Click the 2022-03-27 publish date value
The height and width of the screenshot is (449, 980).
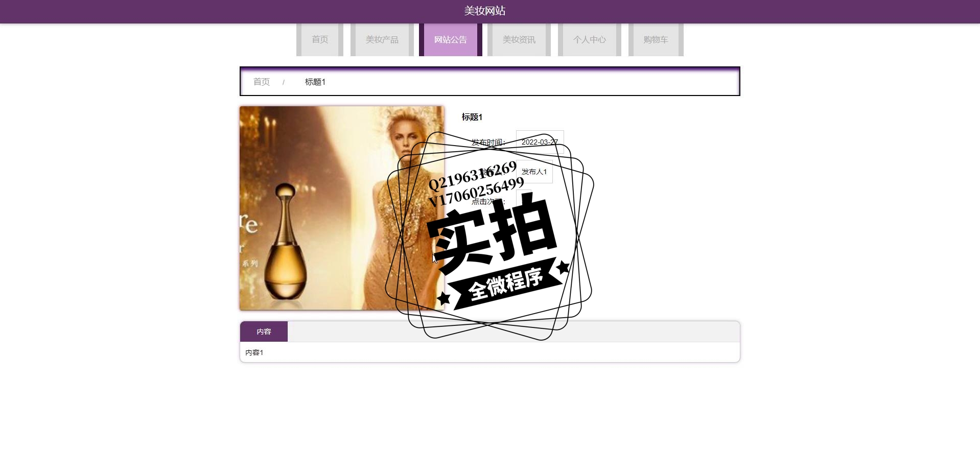coord(540,142)
